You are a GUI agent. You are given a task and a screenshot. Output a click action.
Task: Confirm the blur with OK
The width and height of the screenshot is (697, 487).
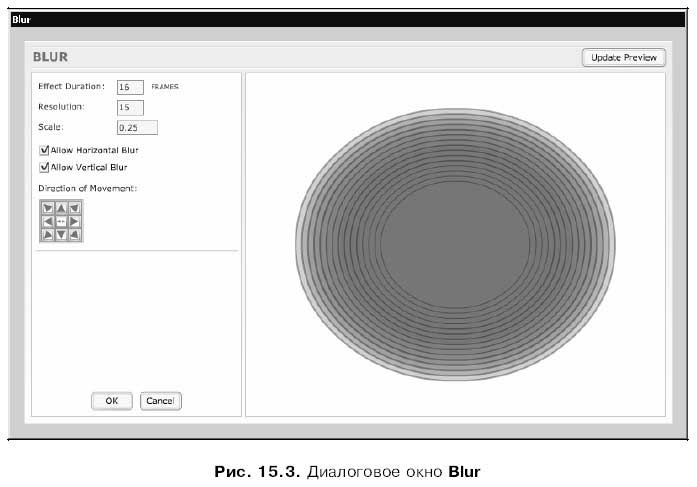pyautogui.click(x=112, y=401)
